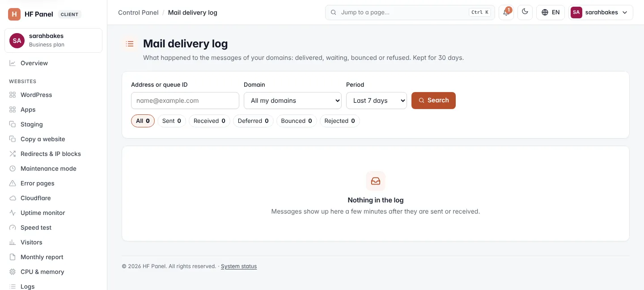Click the Monthly report document icon
This screenshot has height=290, width=644.
coord(13,257)
